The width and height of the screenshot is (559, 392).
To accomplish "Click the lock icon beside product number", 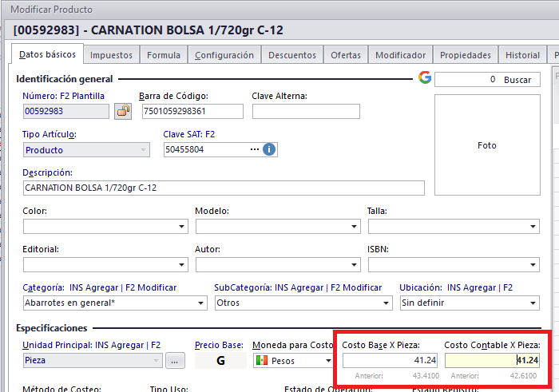I will click(x=123, y=111).
